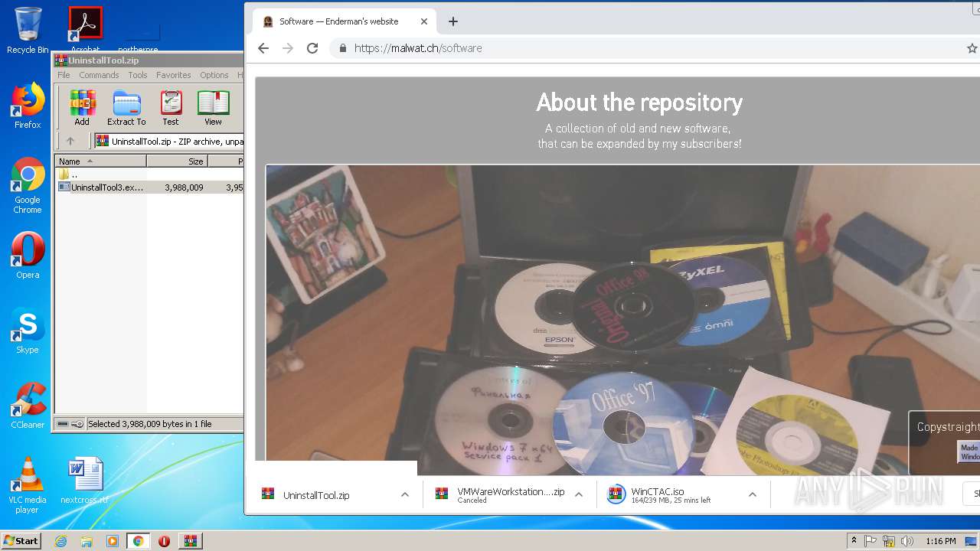Image resolution: width=980 pixels, height=551 pixels.
Task: Show hidden system tray icons
Action: click(x=854, y=541)
